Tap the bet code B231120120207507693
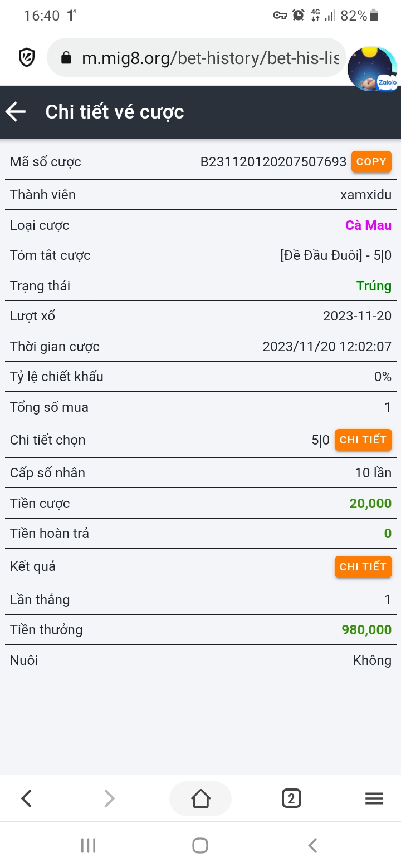Viewport: 401px width, 868px height. tap(273, 162)
